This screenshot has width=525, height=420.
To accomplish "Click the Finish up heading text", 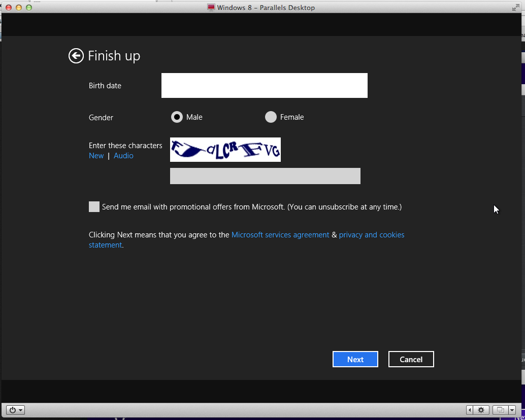I will [114, 56].
